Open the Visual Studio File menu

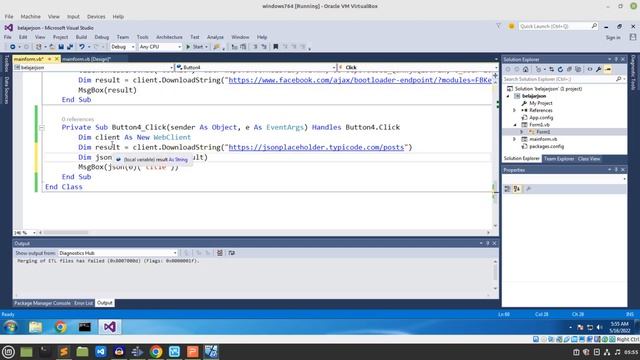pos(8,37)
